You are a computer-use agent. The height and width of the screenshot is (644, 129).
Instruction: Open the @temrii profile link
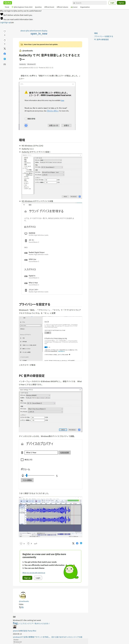pos(16,631)
